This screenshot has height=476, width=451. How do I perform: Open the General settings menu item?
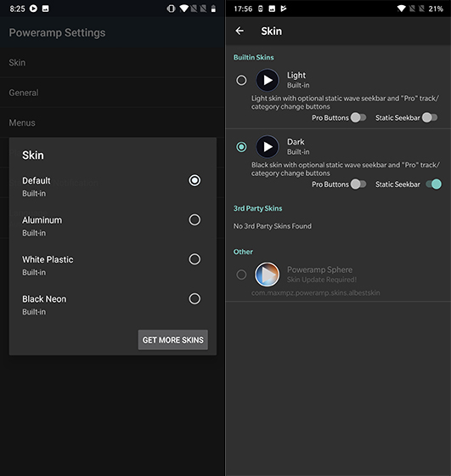tap(112, 93)
